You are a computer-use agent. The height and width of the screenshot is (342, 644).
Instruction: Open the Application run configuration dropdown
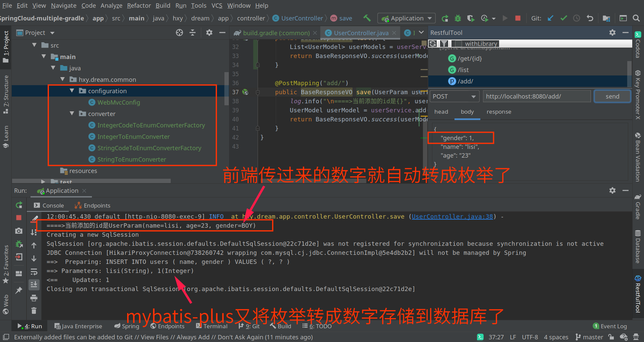click(406, 18)
